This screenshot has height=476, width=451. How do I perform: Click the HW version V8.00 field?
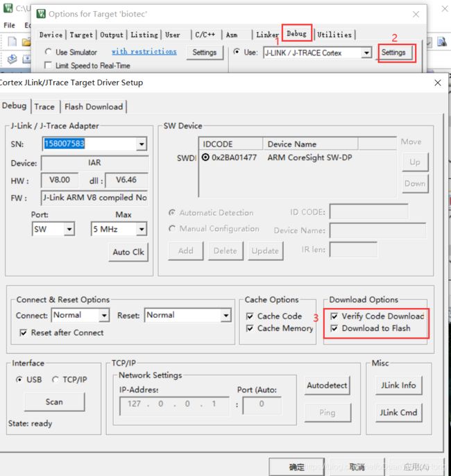pyautogui.click(x=60, y=180)
